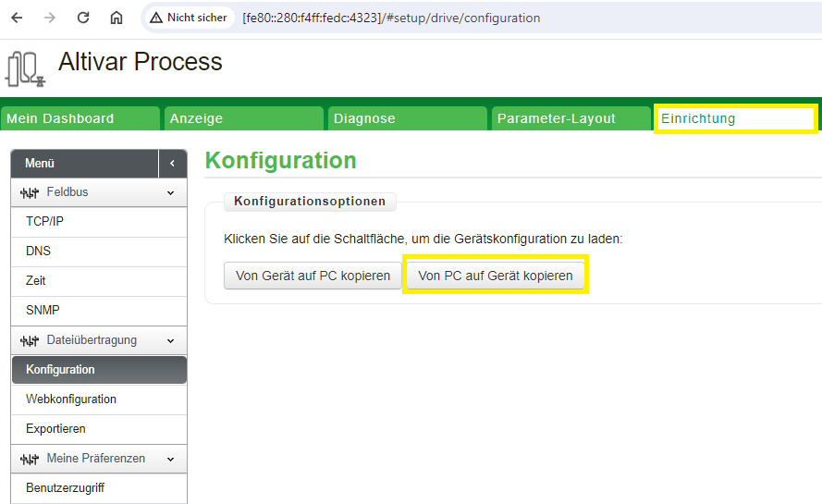The height and width of the screenshot is (504, 822).
Task: Click the Altivar Process title text
Action: tap(141, 62)
